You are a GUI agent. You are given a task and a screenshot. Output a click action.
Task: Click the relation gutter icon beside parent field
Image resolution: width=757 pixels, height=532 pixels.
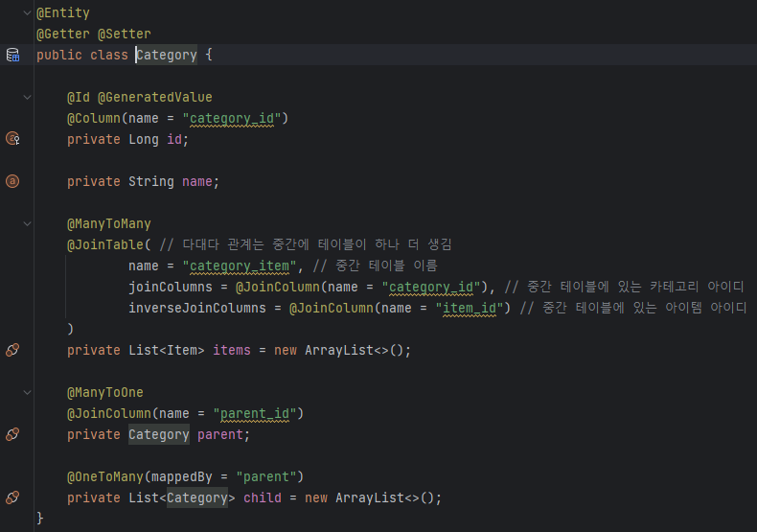[x=12, y=434]
